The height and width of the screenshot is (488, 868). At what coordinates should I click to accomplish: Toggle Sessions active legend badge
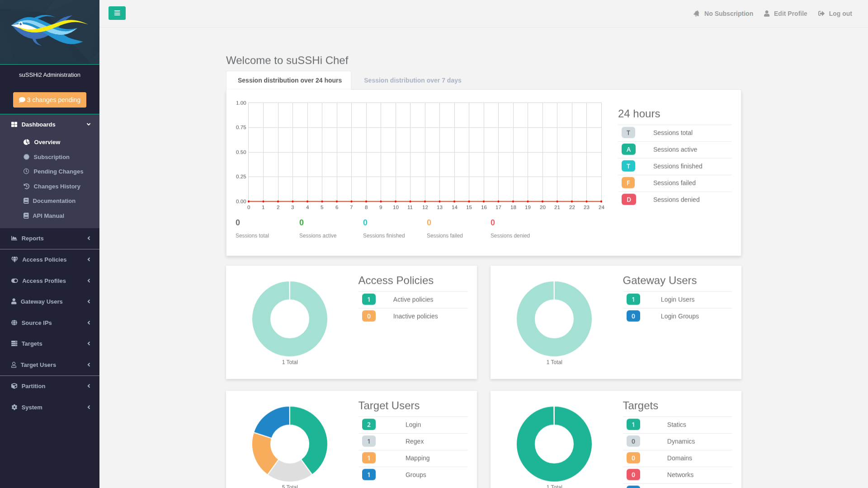pos(628,149)
